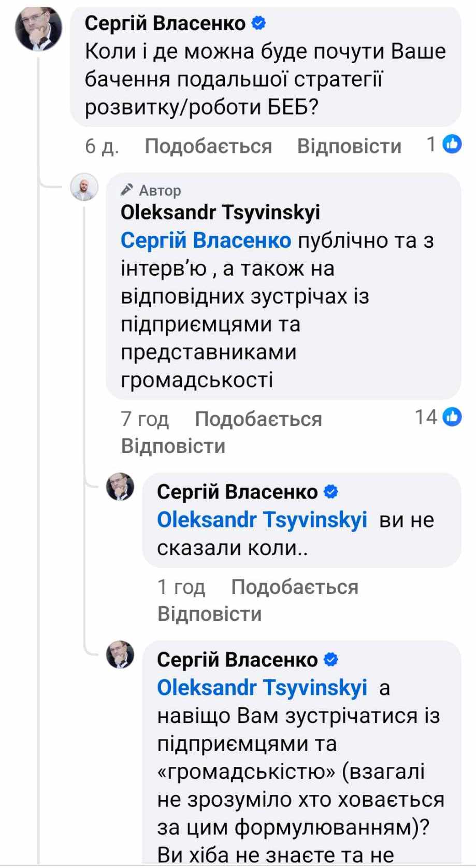Like Oleksandr Tsyvinskyi's reply via Подобається
The height and width of the screenshot is (868, 476).
tap(258, 419)
